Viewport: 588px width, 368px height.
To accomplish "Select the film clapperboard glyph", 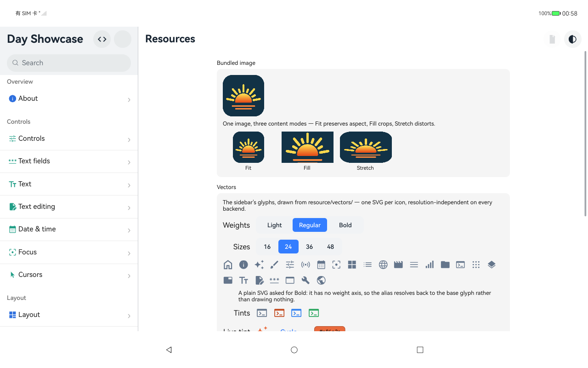I will point(398,264).
